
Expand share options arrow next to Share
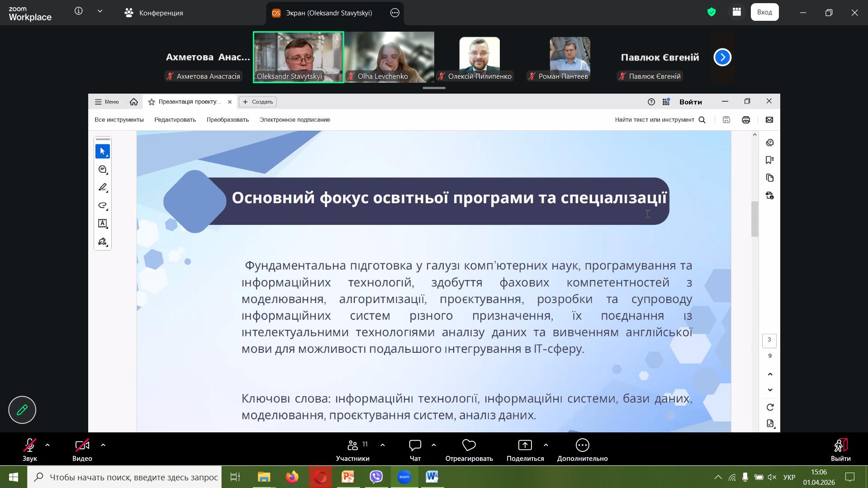(546, 445)
